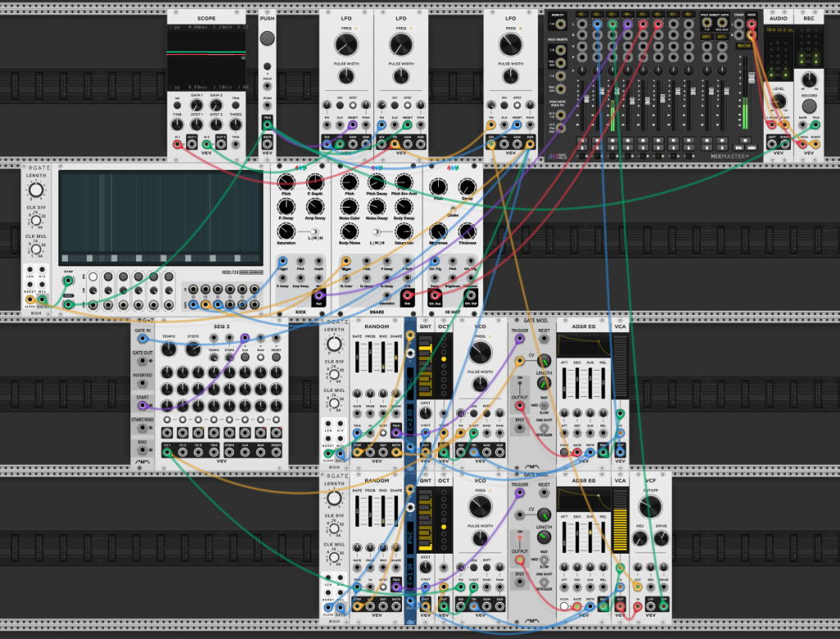
Task: Click the track 1 pan knob on MixMaster
Action: point(582,71)
